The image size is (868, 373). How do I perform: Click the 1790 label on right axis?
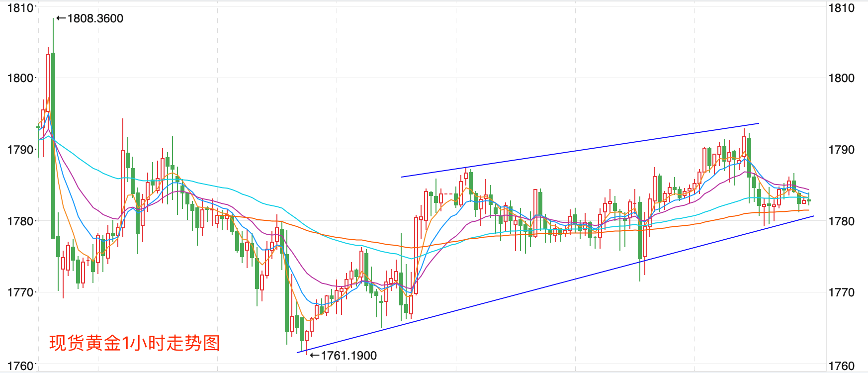point(842,150)
